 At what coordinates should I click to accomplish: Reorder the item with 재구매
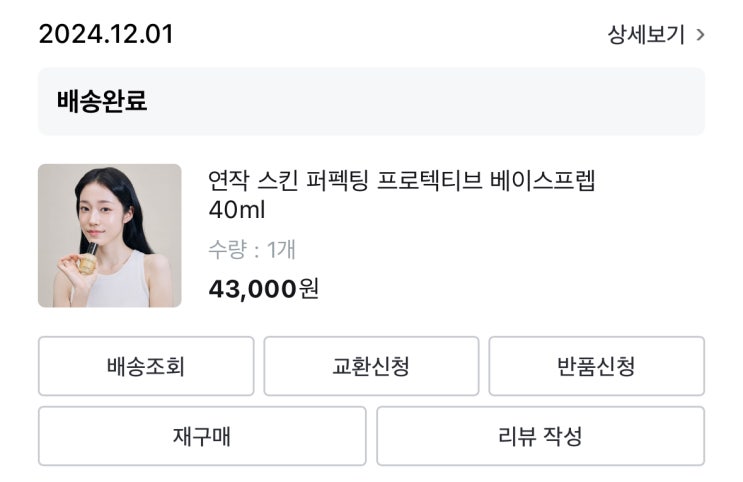click(x=202, y=436)
